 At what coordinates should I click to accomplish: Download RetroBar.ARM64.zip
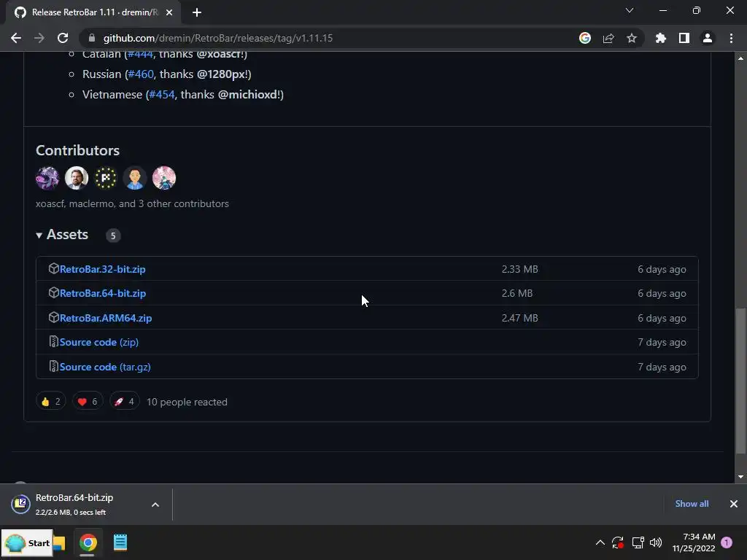(106, 318)
